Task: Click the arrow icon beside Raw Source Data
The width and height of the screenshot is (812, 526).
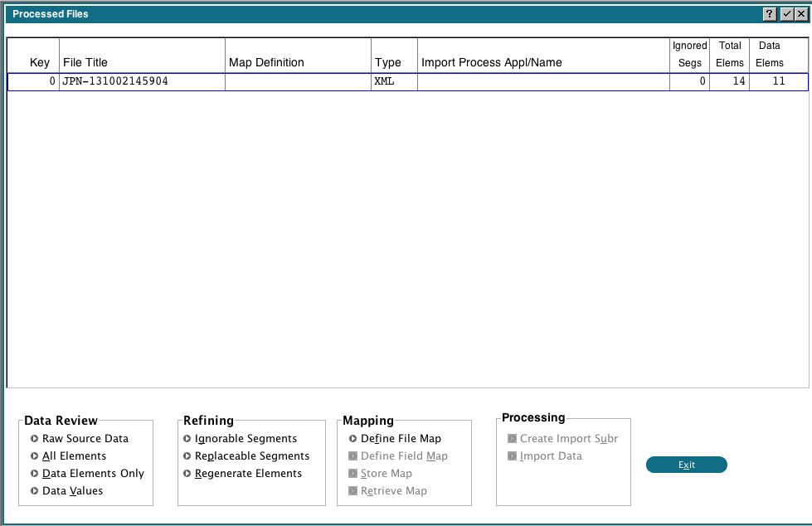Action: pyautogui.click(x=34, y=438)
